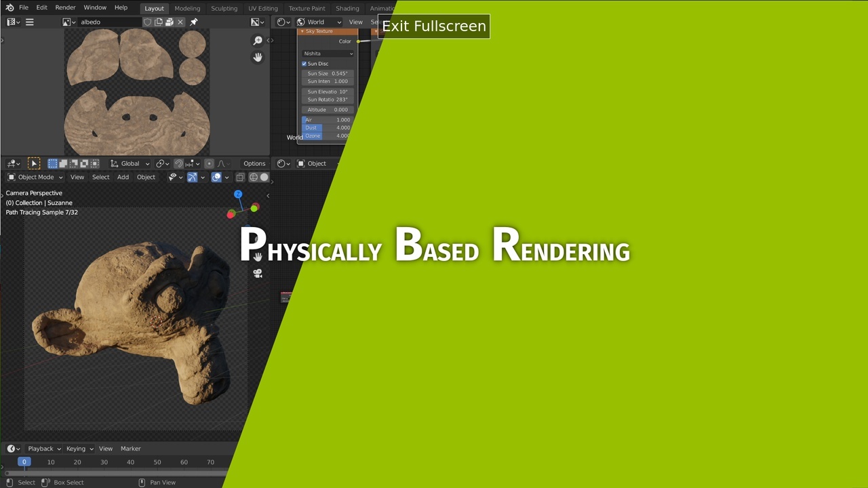868x488 pixels.
Task: Unlink the albedo image via the X icon
Action: pyautogui.click(x=180, y=22)
